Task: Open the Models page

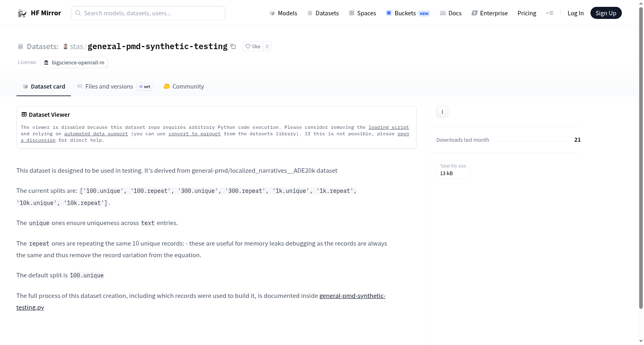Action: tap(283, 13)
